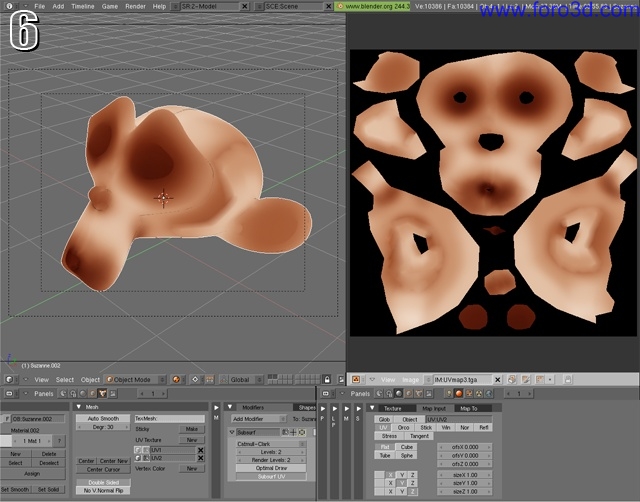Viewport: 640px width, 502px height.
Task: Toggle No V.Normal Flip option
Action: (x=103, y=490)
